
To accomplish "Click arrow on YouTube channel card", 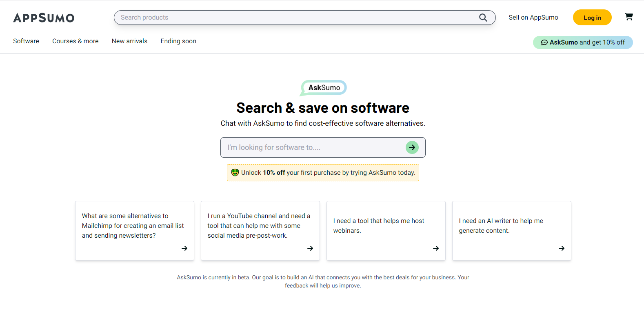I will click(310, 248).
